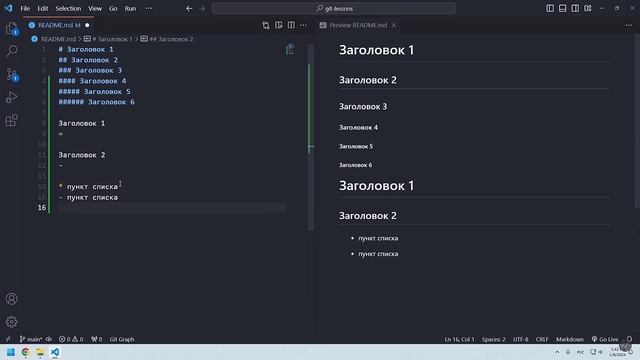The width and height of the screenshot is (640, 360).
Task: Close the Preview README.md tab
Action: [394, 25]
